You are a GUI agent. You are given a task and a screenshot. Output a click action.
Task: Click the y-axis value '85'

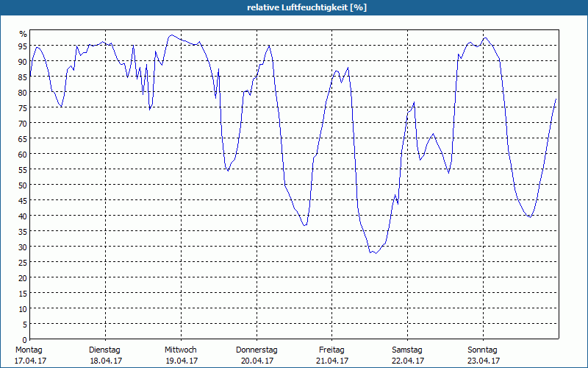click(x=23, y=77)
